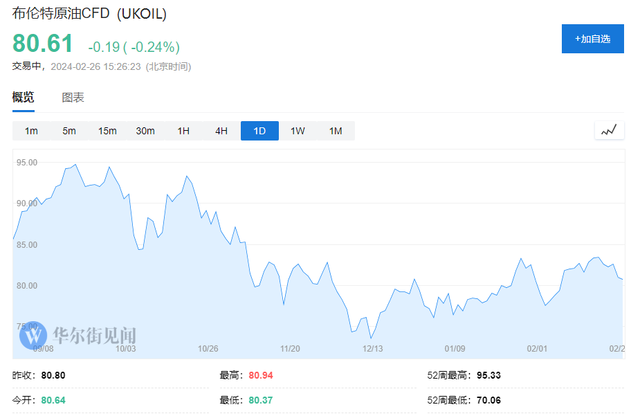Screen dimensions: 640x416
Task: Click the 最低 value 80.37
Action: pos(261,400)
